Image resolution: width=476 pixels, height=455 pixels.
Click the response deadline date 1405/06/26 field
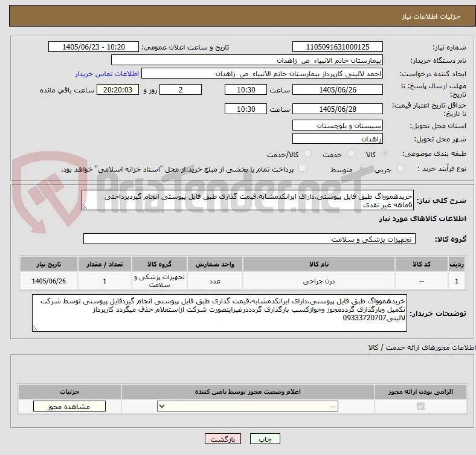pos(337,89)
